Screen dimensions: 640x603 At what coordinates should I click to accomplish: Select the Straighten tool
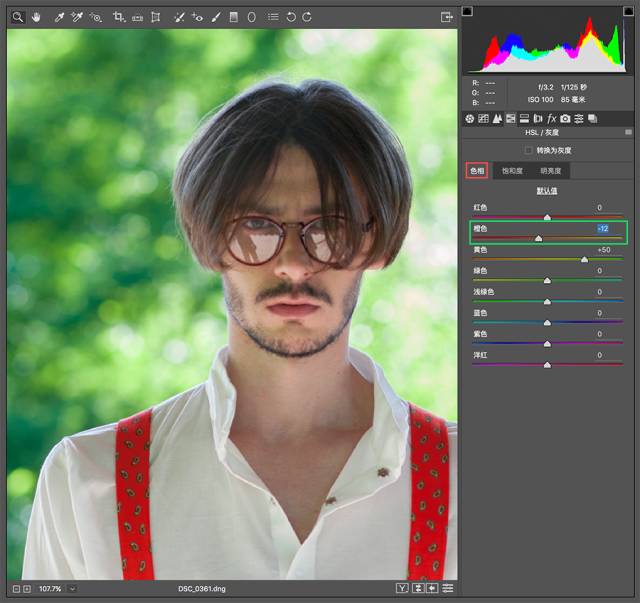tap(138, 18)
